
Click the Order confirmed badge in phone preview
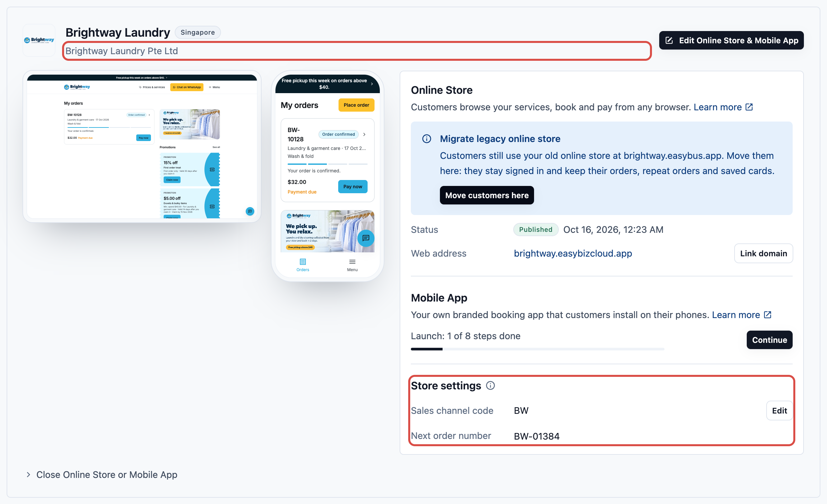pos(338,134)
